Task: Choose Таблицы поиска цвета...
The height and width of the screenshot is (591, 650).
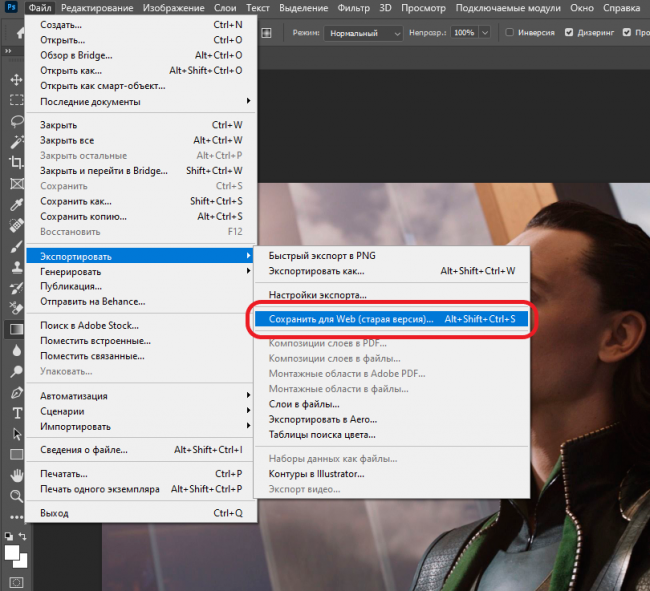Action: coord(391,434)
